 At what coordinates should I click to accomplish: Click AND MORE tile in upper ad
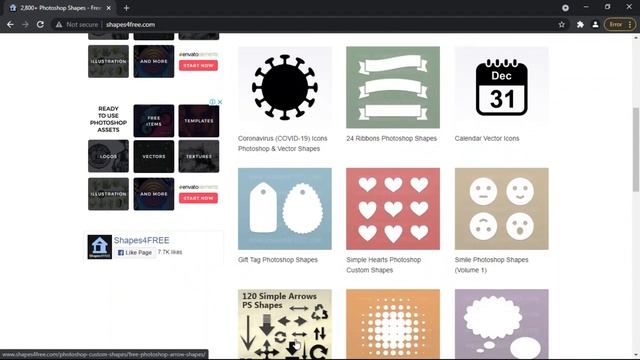pyautogui.click(x=153, y=61)
